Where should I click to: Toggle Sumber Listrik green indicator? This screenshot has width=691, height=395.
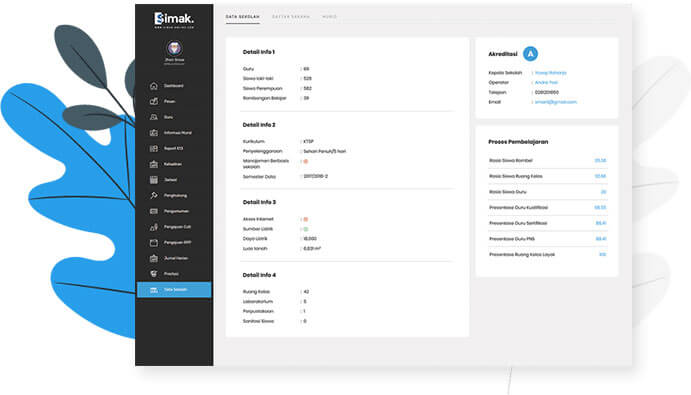306,229
